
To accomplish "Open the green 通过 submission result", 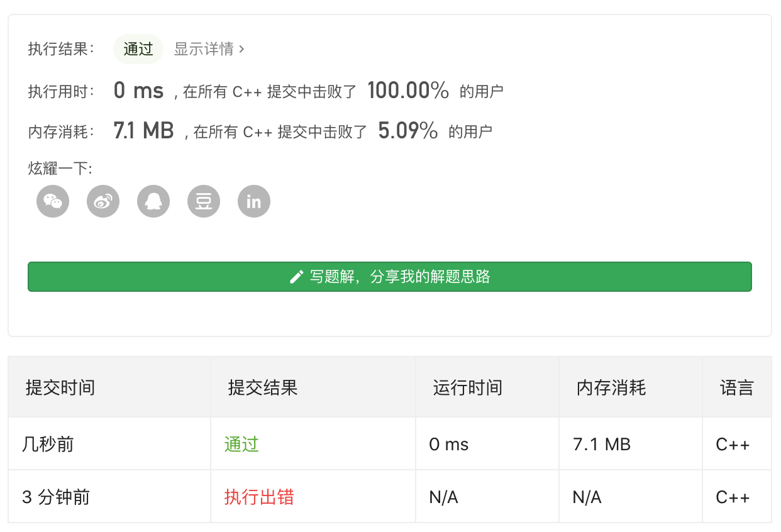I will click(241, 445).
